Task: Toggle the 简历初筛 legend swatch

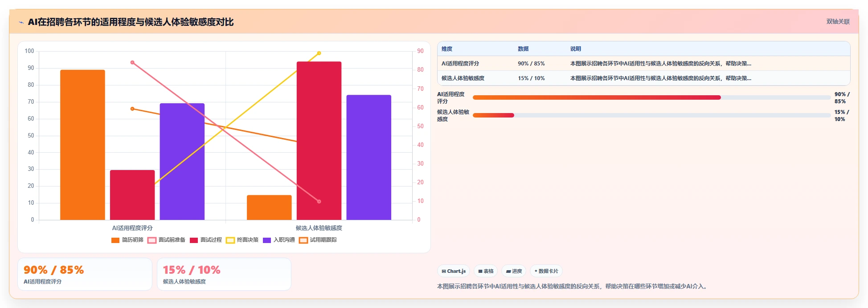Action: point(115,240)
